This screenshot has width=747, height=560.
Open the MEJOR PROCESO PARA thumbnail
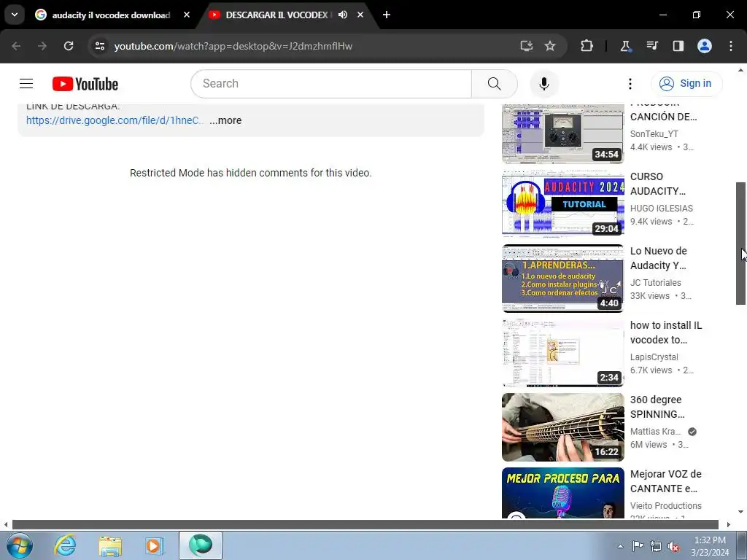562,493
